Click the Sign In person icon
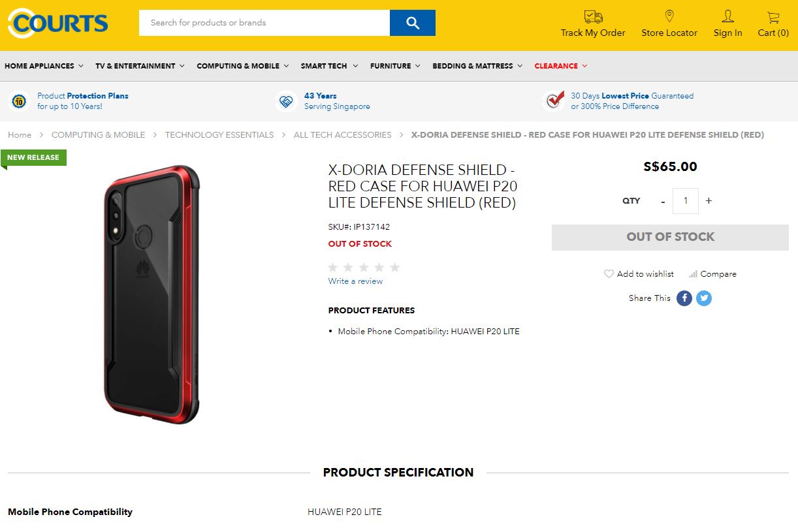 727,16
